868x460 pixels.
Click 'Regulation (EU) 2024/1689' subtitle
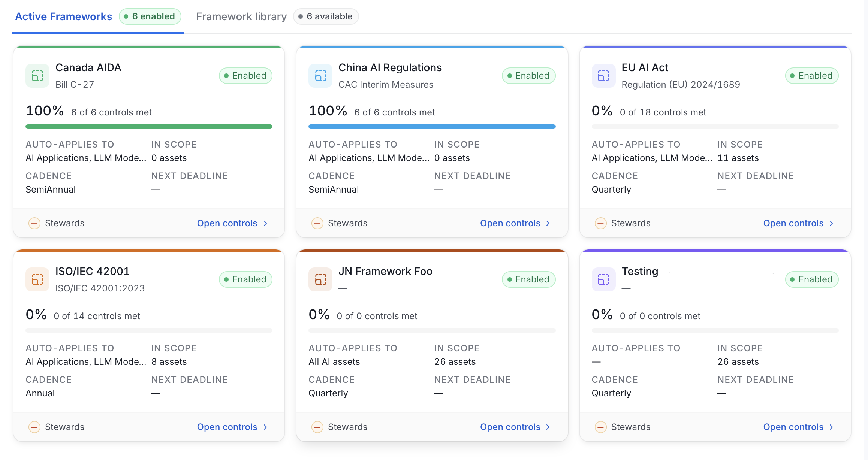pyautogui.click(x=681, y=85)
